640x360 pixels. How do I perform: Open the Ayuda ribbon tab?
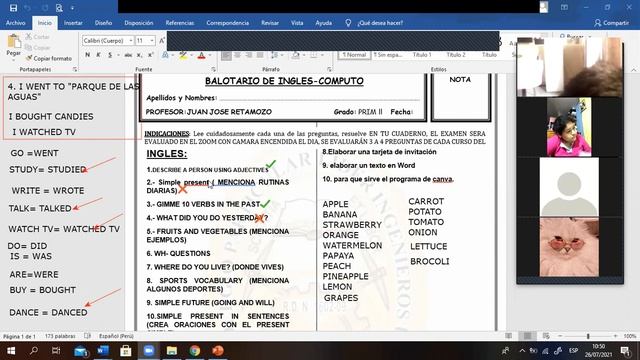(323, 23)
